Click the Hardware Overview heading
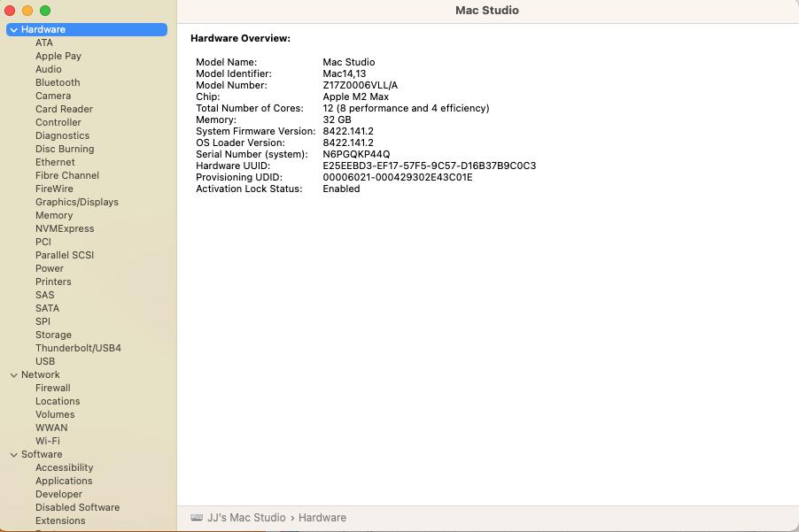Screen dimensions: 799x532 pyautogui.click(x=240, y=38)
